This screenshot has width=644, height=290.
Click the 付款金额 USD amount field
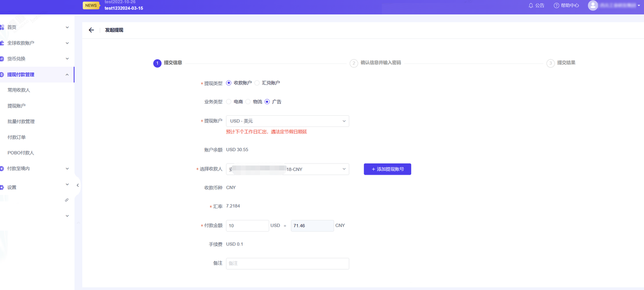tap(248, 226)
